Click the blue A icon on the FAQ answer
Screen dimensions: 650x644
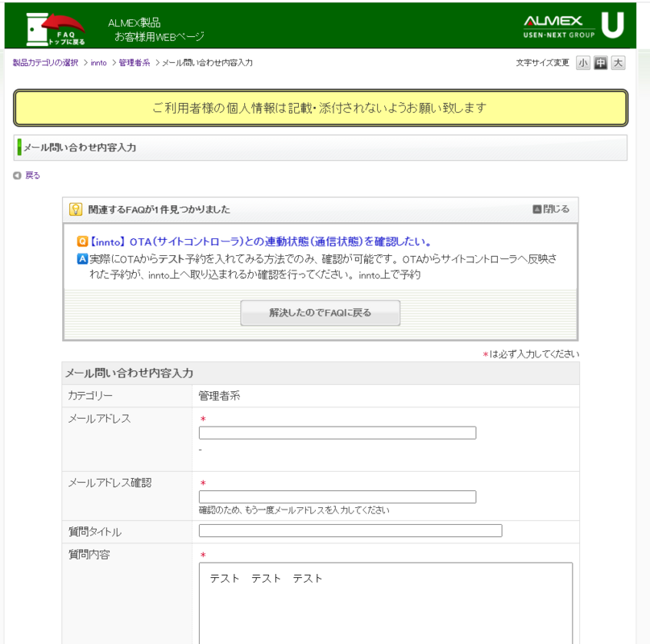[81, 259]
